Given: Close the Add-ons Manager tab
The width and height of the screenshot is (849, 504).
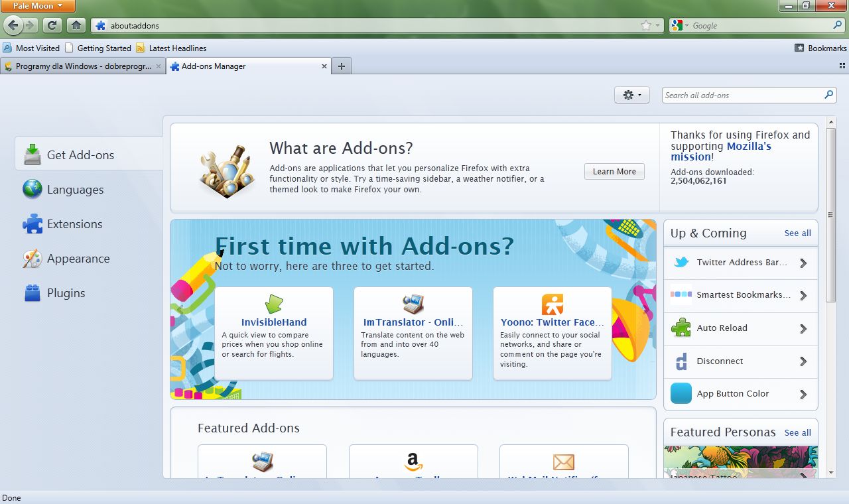Looking at the screenshot, I should (x=324, y=66).
